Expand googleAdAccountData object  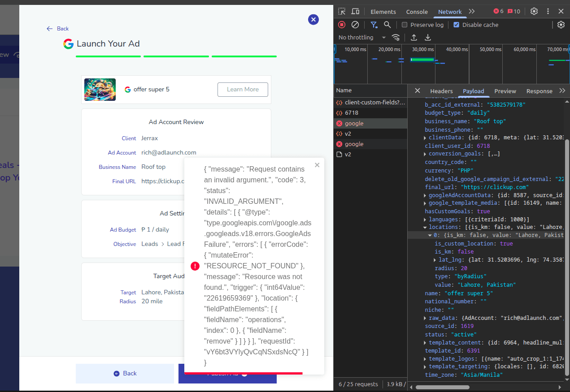click(425, 195)
